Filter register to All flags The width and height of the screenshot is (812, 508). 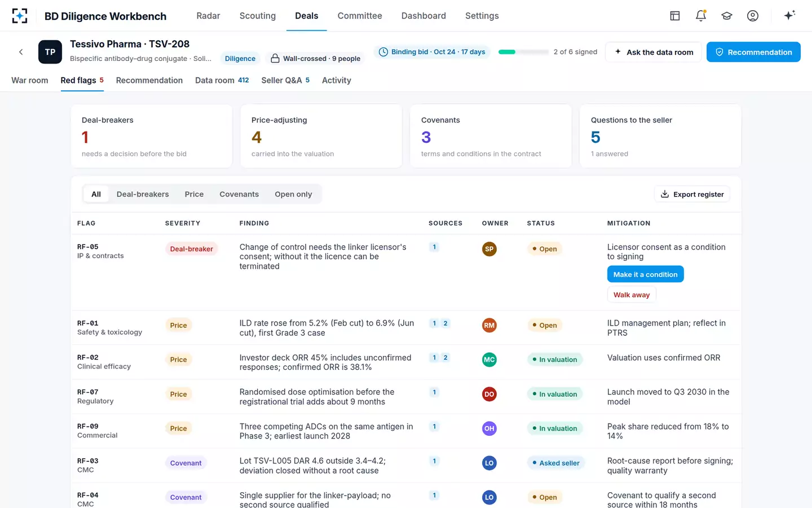96,194
